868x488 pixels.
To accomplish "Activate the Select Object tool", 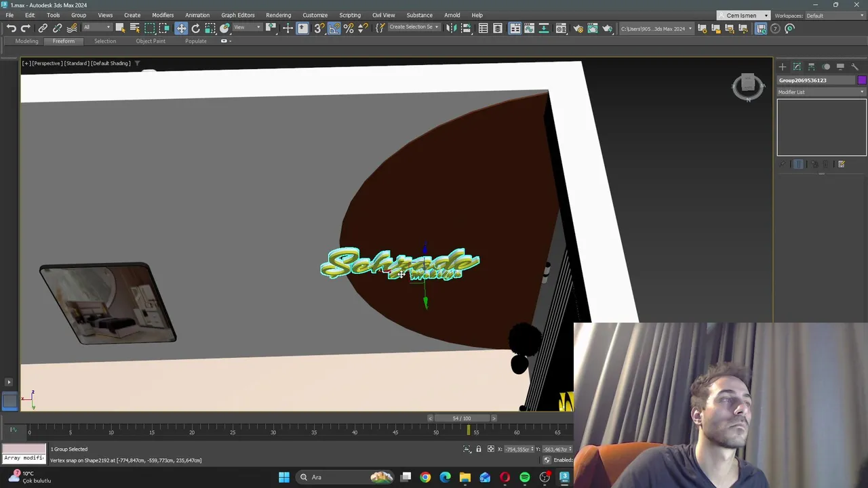I will 120,28.
